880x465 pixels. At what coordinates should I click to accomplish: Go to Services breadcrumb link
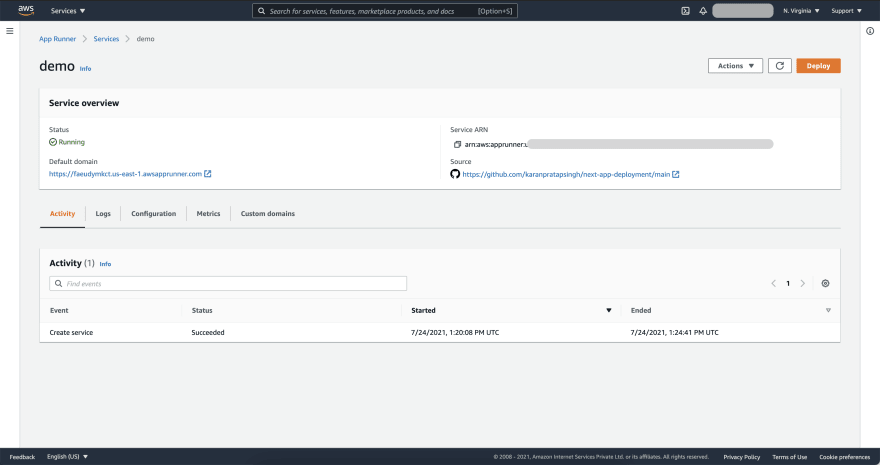[106, 39]
